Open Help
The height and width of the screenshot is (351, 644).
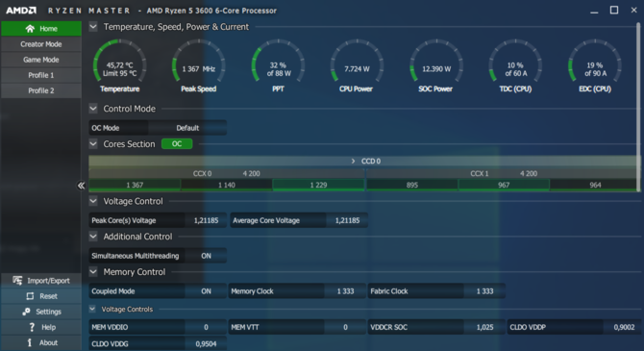pyautogui.click(x=41, y=327)
